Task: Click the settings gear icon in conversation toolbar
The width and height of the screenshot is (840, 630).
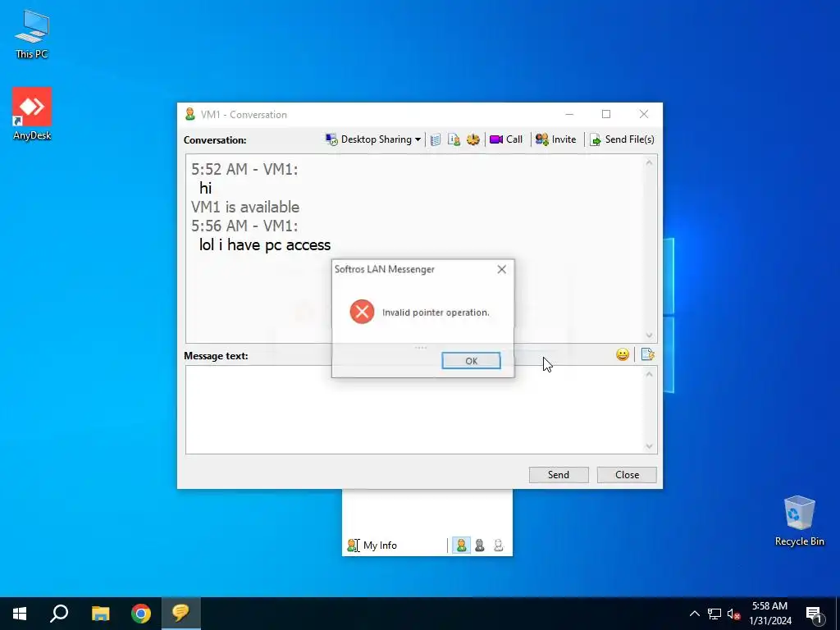Action: point(473,139)
